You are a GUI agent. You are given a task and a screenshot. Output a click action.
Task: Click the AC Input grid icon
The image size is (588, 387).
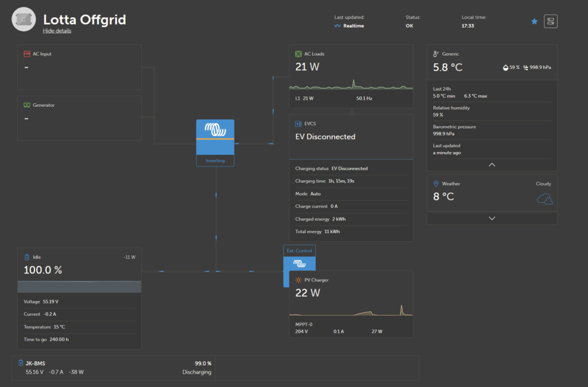(x=26, y=54)
